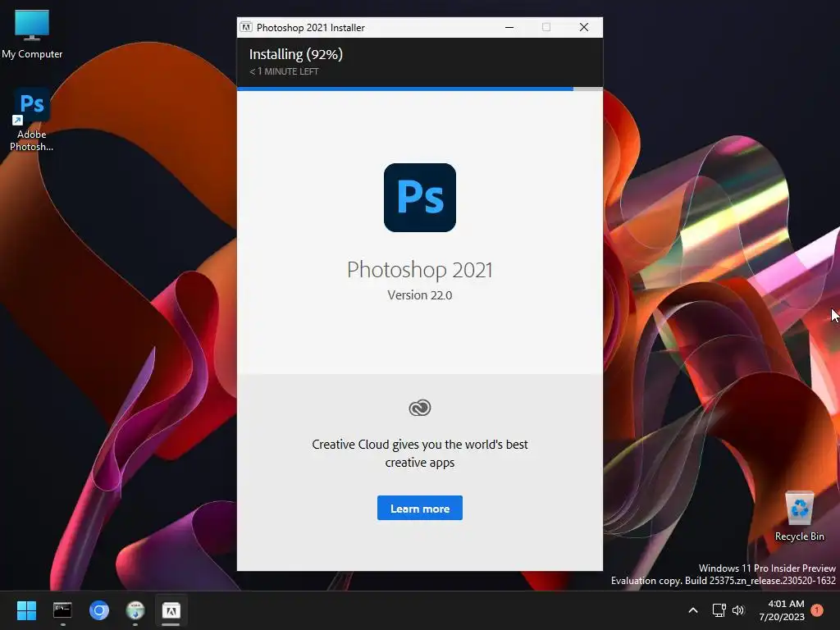Click the Photoshop Ps logo in the installer
The image size is (840, 630).
(x=419, y=198)
